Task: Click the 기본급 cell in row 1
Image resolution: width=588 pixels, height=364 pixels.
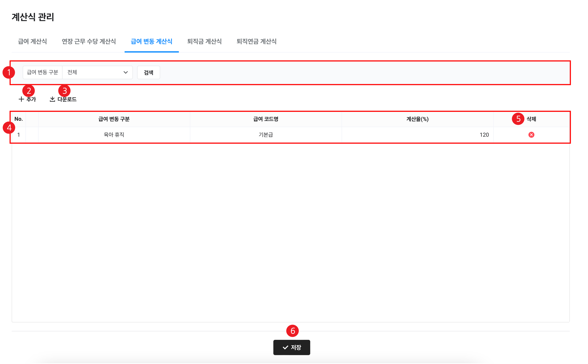Action: 266,135
